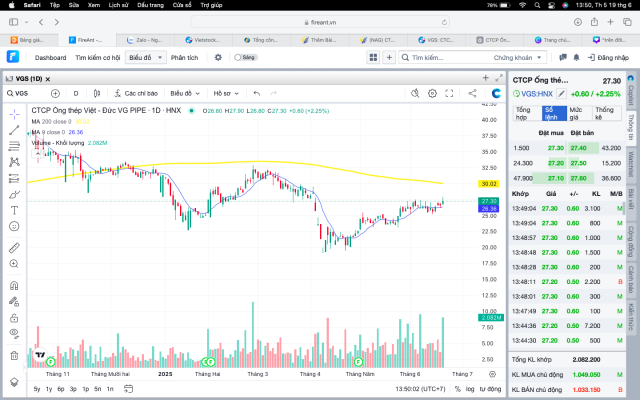Switch to Thống kê tab
The image size is (640, 400).
pos(607,113)
